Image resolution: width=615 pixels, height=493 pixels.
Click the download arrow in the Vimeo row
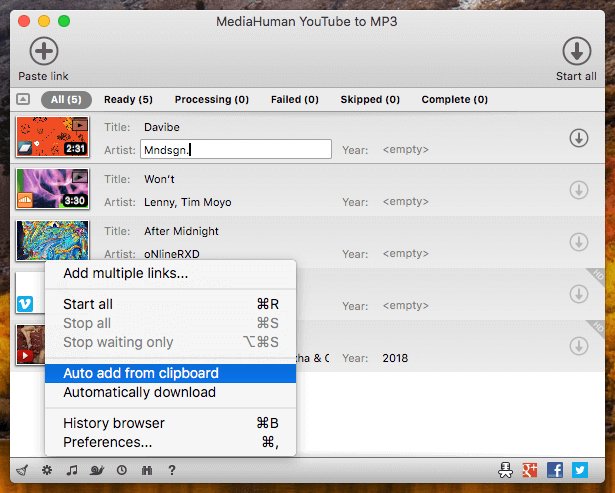pyautogui.click(x=579, y=294)
